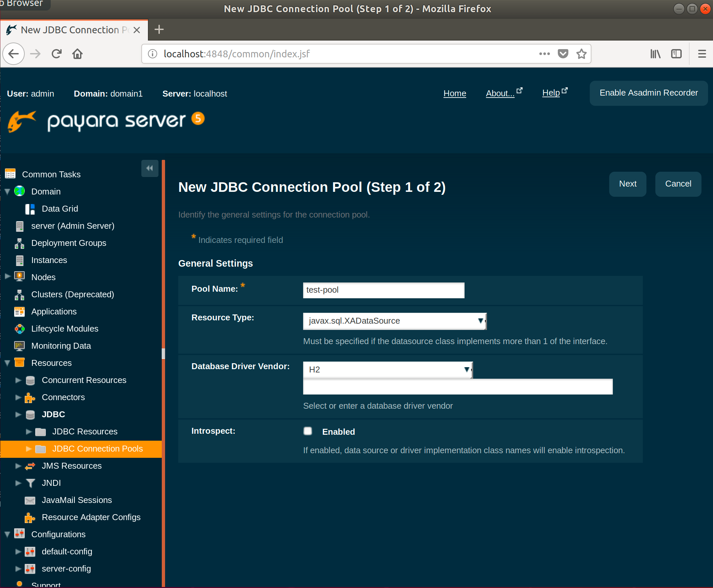Click the Firefox reload page icon
713x588 pixels.
click(57, 54)
